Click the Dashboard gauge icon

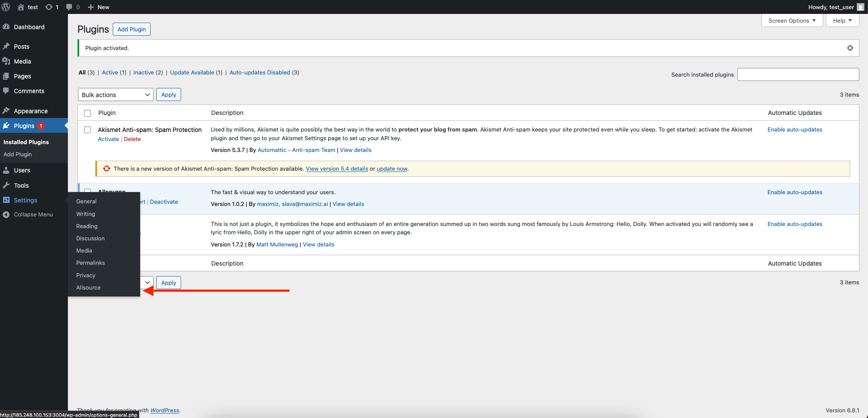click(6, 27)
